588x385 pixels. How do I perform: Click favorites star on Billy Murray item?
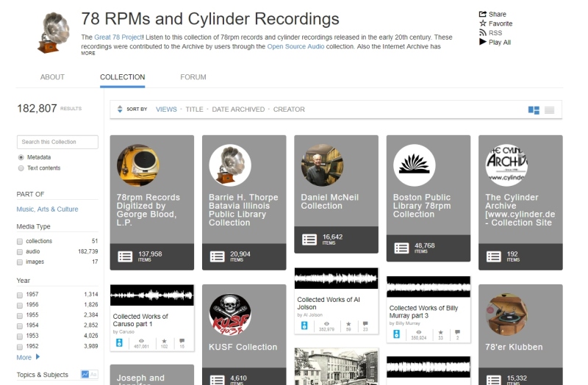point(440,333)
